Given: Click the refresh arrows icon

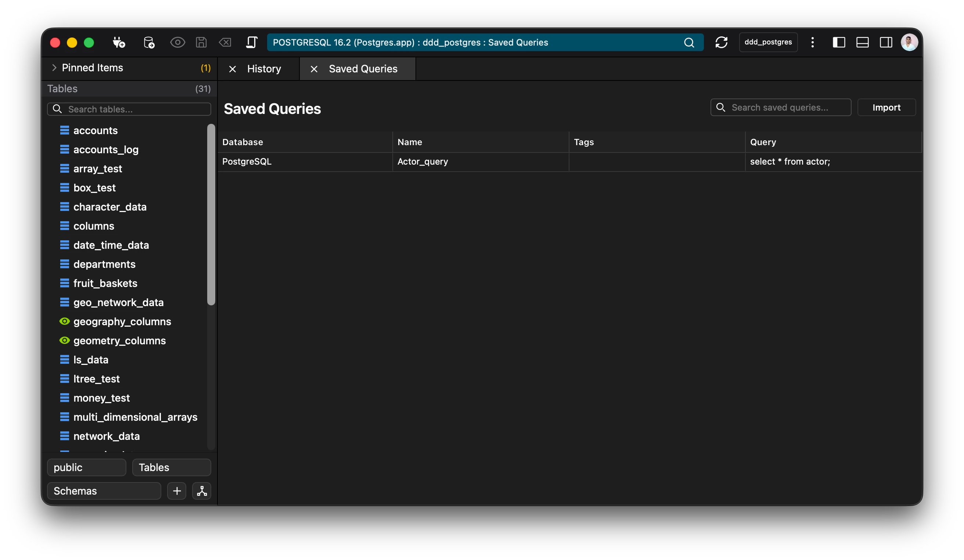Looking at the screenshot, I should tap(721, 43).
